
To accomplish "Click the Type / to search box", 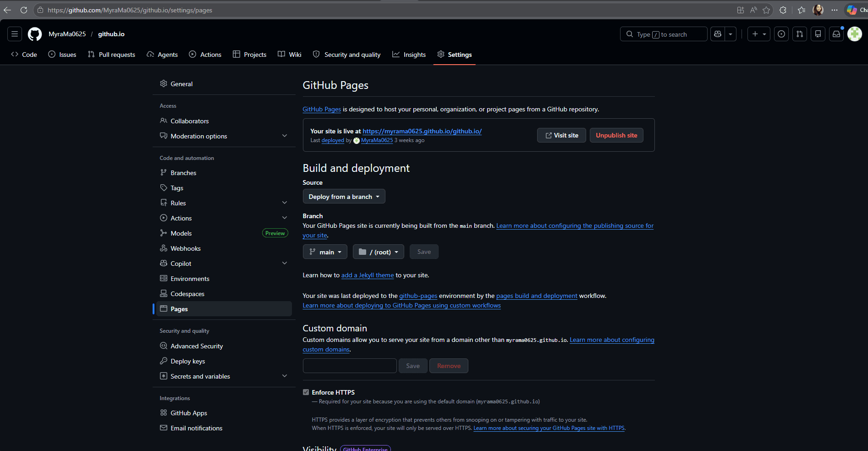I will pos(664,34).
